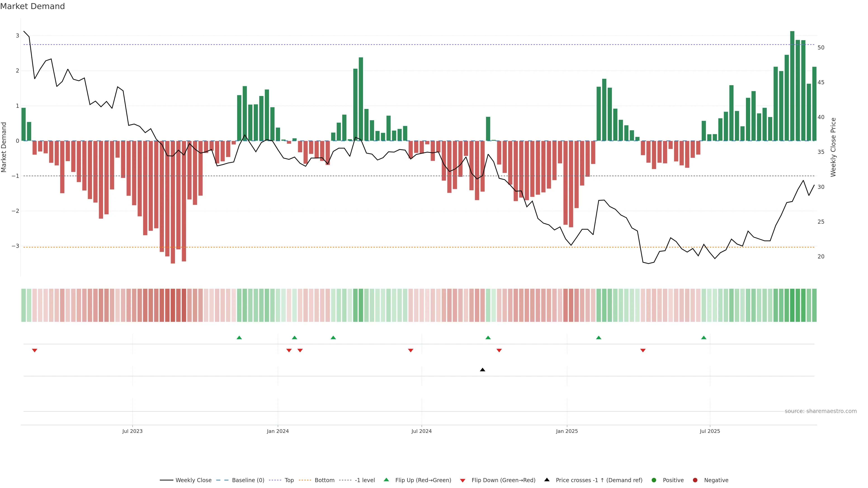This screenshot has width=868, height=488.
Task: Click the Weekly Close Price axis title
Action: (833, 147)
